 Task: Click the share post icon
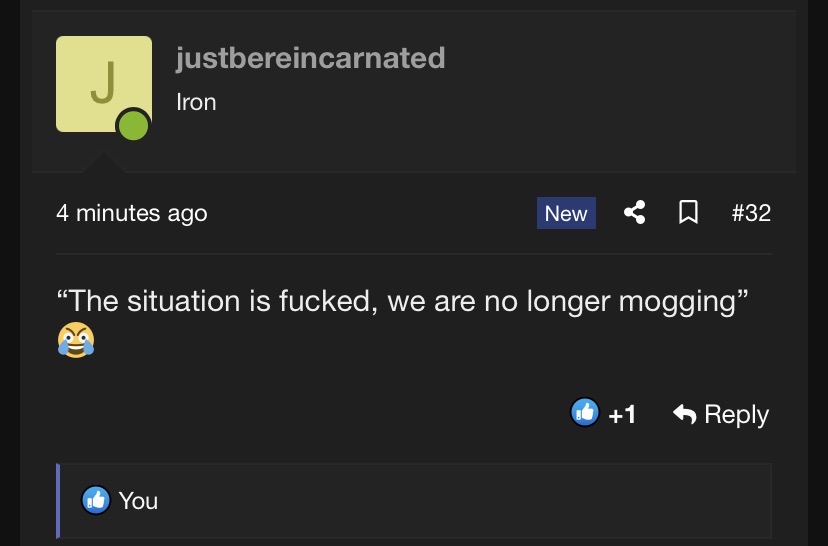pyautogui.click(x=634, y=213)
